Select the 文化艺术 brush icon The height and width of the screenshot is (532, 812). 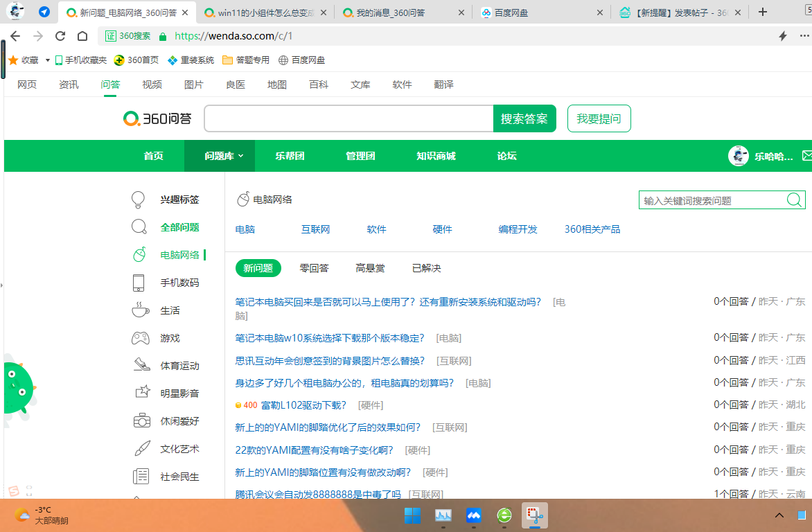point(142,449)
